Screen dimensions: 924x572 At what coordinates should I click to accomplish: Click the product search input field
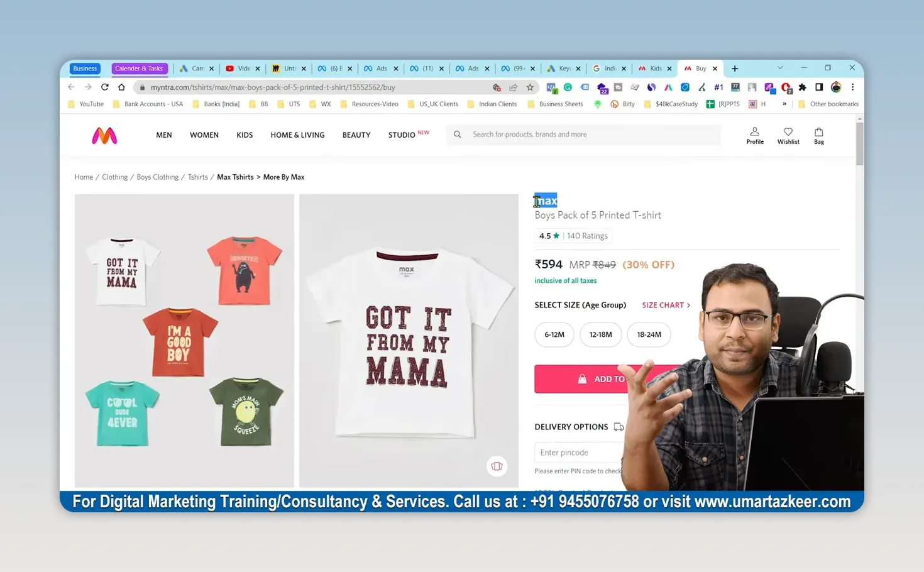point(585,135)
